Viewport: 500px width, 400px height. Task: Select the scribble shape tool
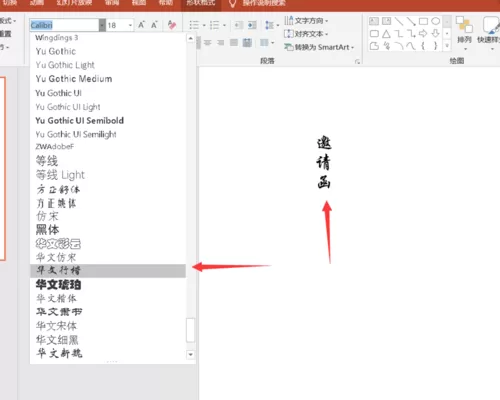coord(387,46)
